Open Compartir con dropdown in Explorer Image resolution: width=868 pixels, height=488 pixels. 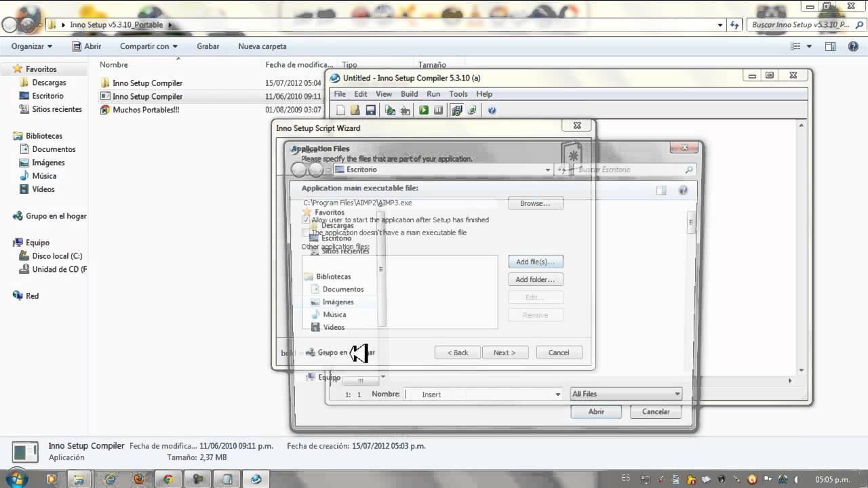tap(149, 46)
